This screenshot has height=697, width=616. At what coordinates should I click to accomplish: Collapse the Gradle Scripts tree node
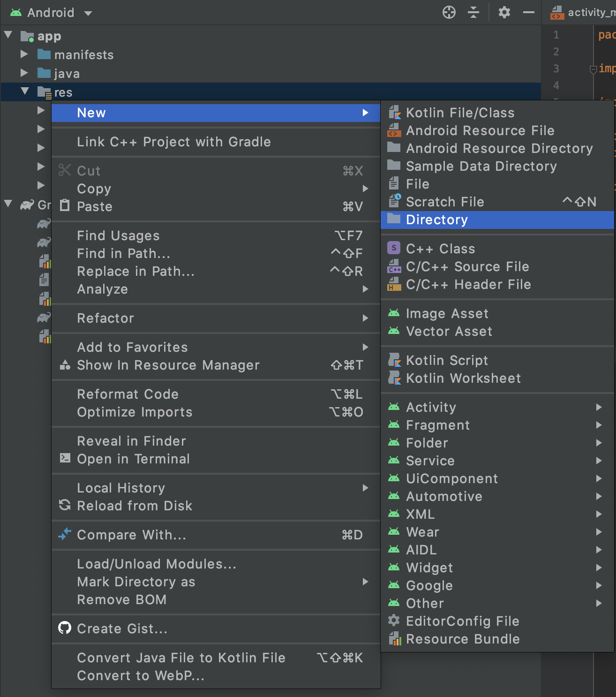8,204
